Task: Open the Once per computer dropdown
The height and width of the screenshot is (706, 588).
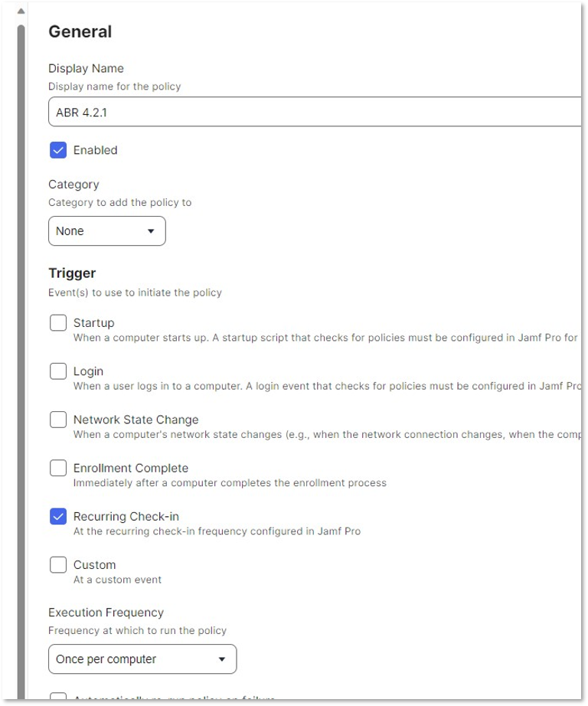Action: (142, 659)
